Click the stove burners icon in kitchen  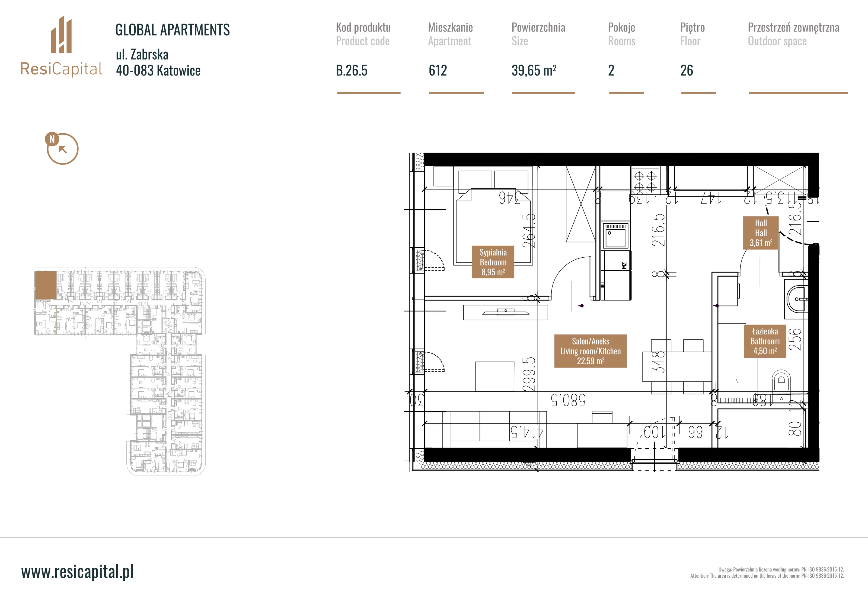tap(645, 181)
